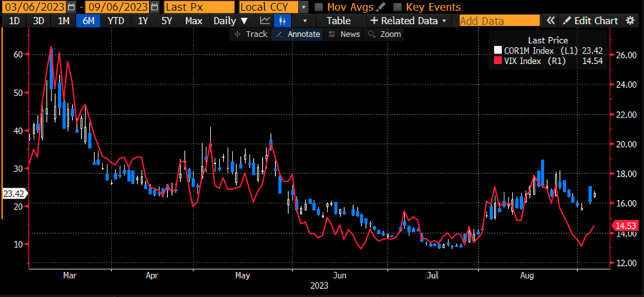Select the 3D range tab
This screenshot has height=297, width=644.
coord(39,21)
